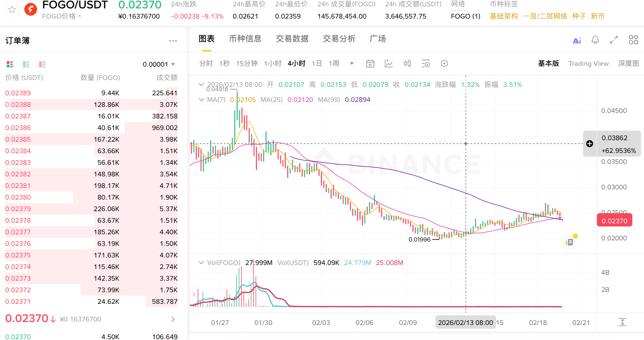Viewport: 644px width, 340px height.
Task: Open technical indicators line chart icon
Action: point(389,63)
